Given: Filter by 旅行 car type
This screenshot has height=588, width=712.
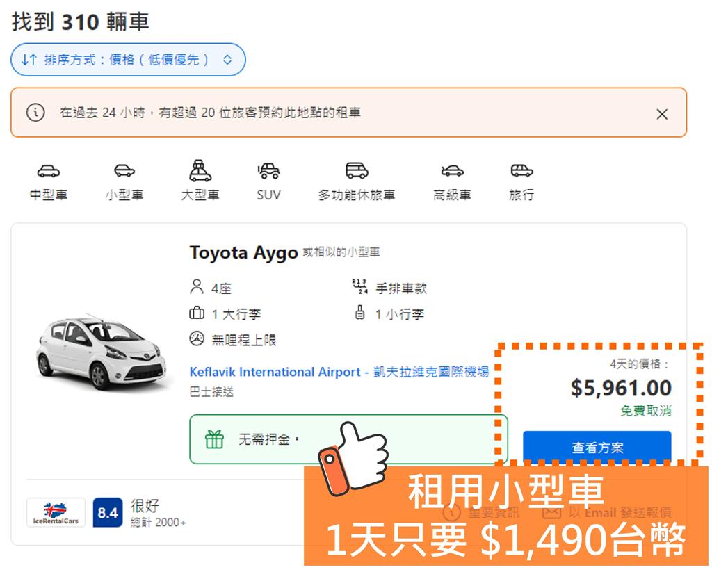Looking at the screenshot, I should pyautogui.click(x=521, y=182).
